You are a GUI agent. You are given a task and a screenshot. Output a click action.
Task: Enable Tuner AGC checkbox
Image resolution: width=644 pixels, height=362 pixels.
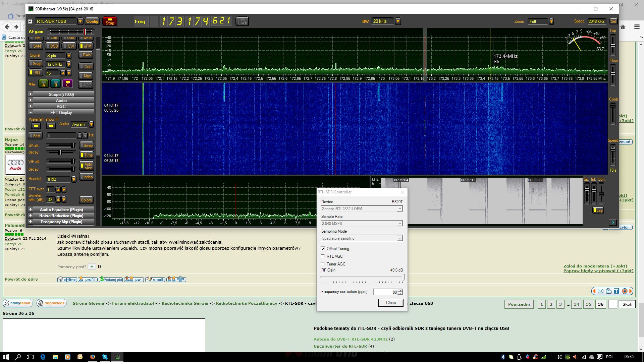[x=323, y=264]
